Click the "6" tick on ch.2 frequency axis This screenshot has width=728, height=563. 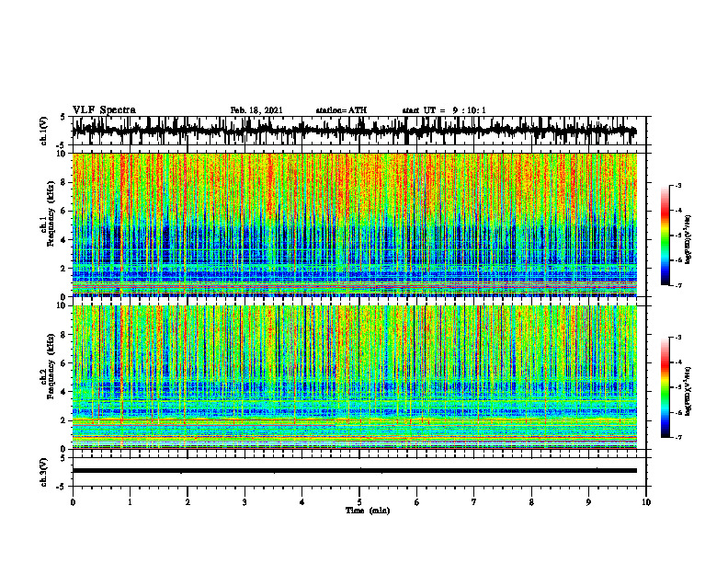[x=63, y=362]
